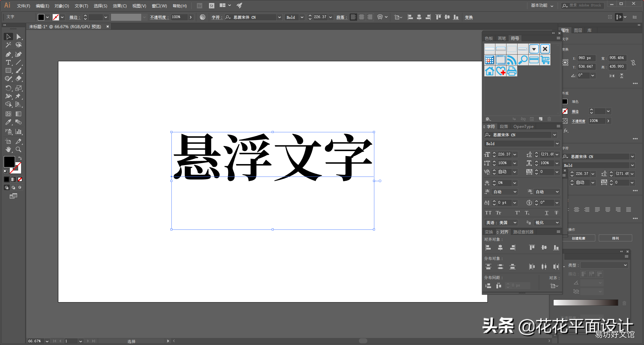644x345 pixels.
Task: Open Adobe Stock St icon in menu bar
Action: coord(211,6)
